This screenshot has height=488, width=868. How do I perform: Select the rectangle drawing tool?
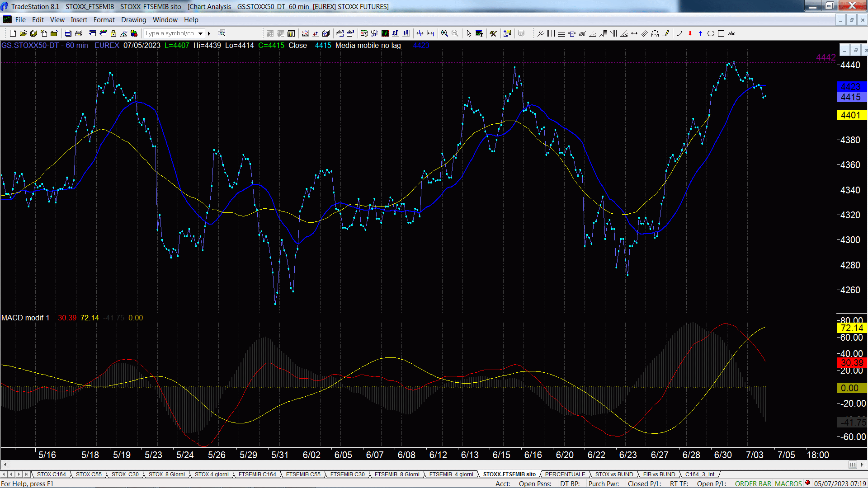[721, 33]
